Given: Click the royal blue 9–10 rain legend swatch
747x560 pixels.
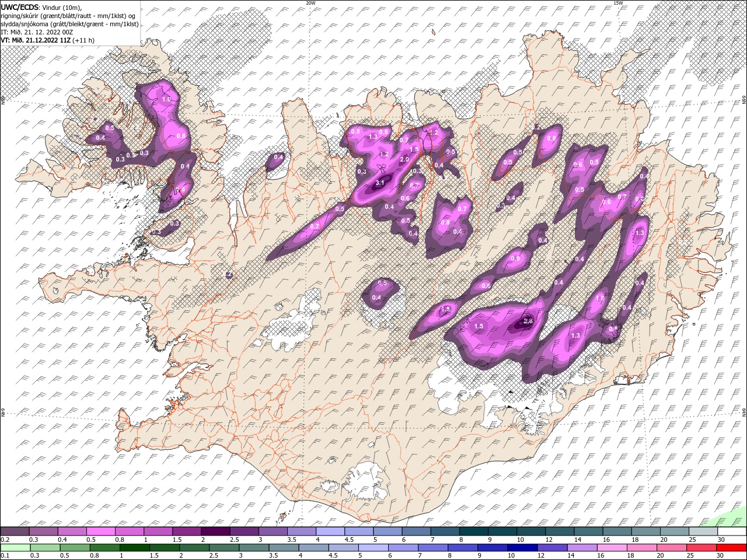Looking at the screenshot, I should click(493, 548).
